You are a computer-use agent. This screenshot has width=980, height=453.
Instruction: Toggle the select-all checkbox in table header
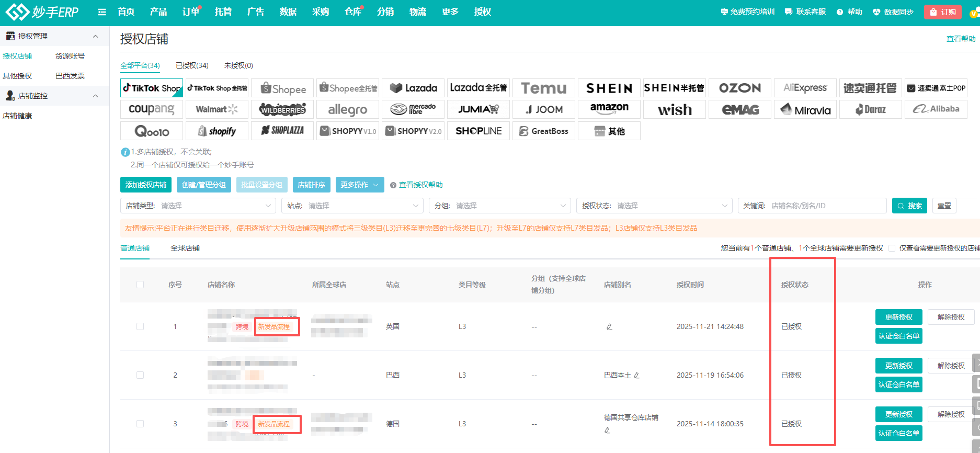[x=140, y=285]
